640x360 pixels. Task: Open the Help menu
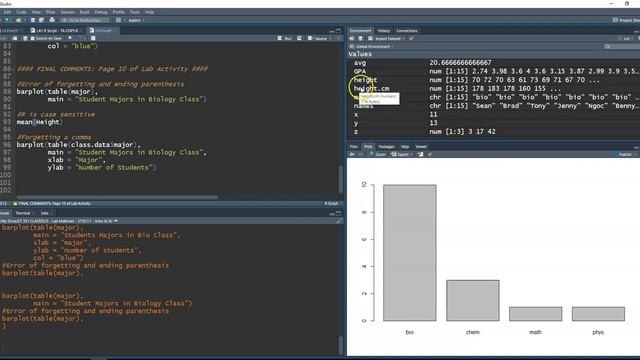coord(149,12)
